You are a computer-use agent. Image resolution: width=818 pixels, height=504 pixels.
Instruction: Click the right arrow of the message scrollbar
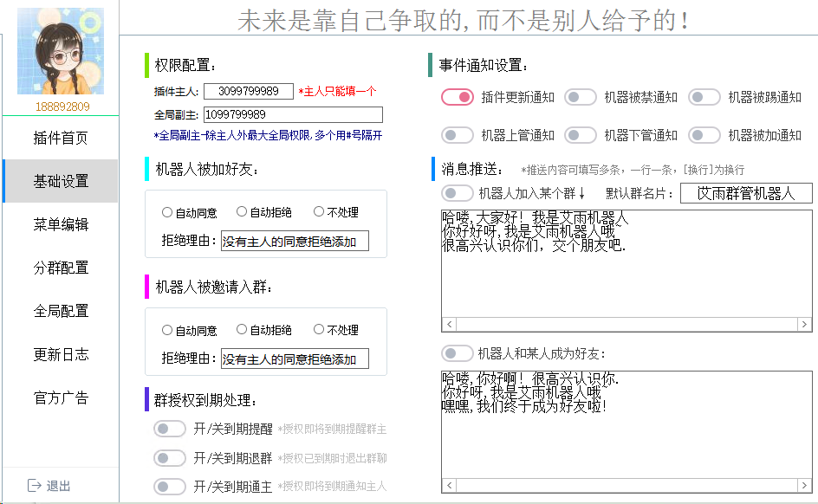tap(804, 324)
